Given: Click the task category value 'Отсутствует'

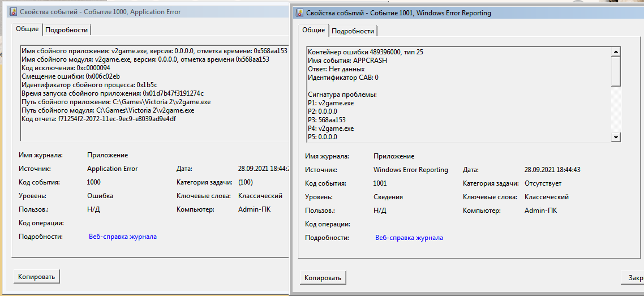Looking at the screenshot, I should (543, 183).
